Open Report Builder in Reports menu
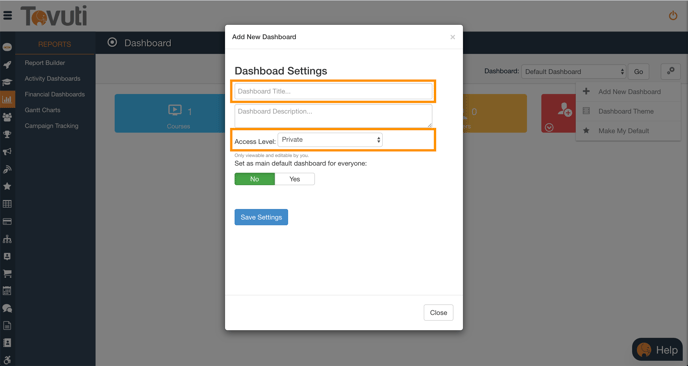 [45, 63]
